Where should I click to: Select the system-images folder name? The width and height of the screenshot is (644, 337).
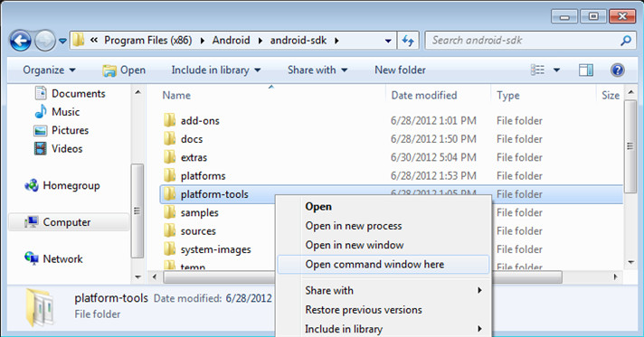coord(215,249)
